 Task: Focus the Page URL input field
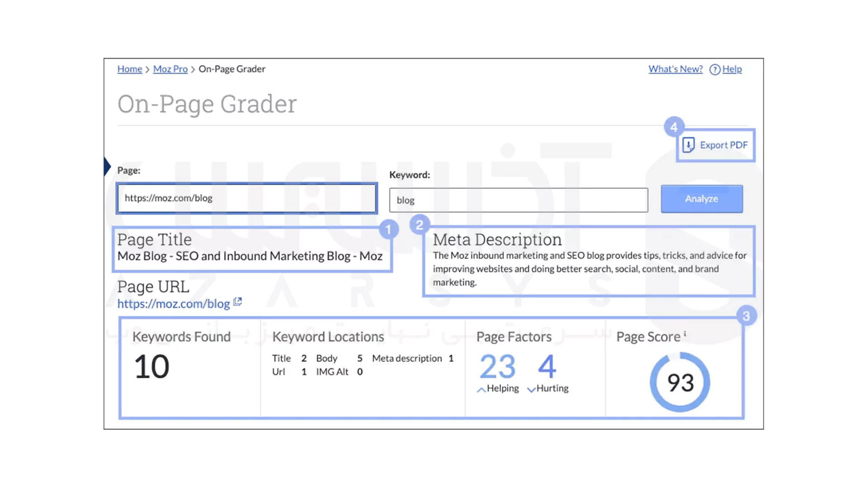pyautogui.click(x=246, y=198)
